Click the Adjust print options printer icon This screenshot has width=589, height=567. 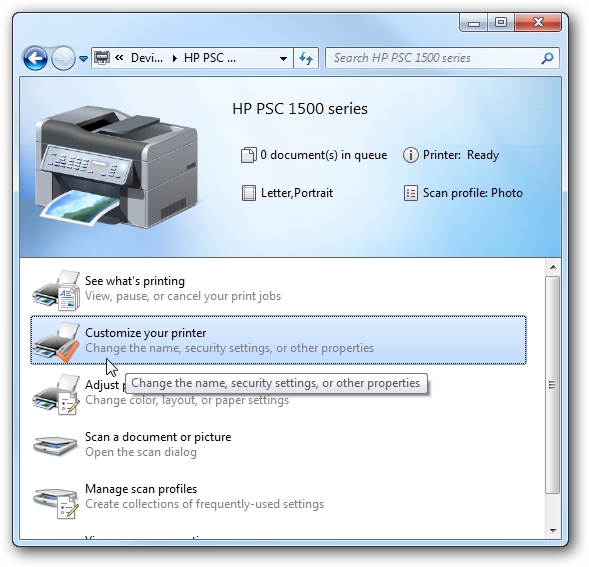(56, 395)
